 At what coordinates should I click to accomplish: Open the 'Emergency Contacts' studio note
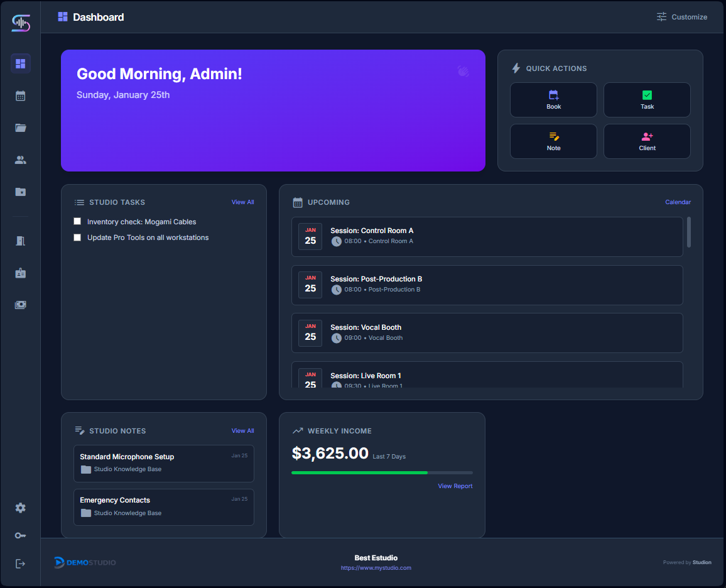click(164, 507)
